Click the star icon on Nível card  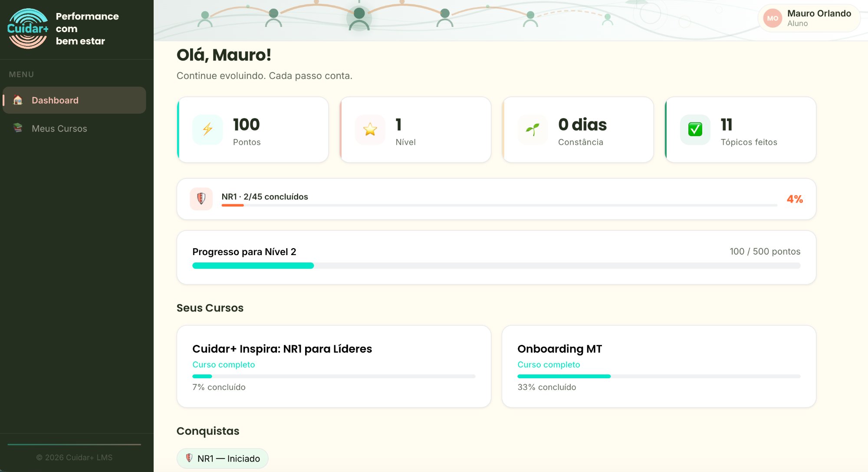(x=370, y=129)
